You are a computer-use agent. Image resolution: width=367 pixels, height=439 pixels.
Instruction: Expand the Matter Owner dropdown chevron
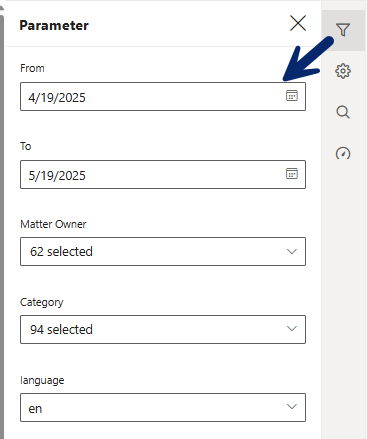point(292,252)
